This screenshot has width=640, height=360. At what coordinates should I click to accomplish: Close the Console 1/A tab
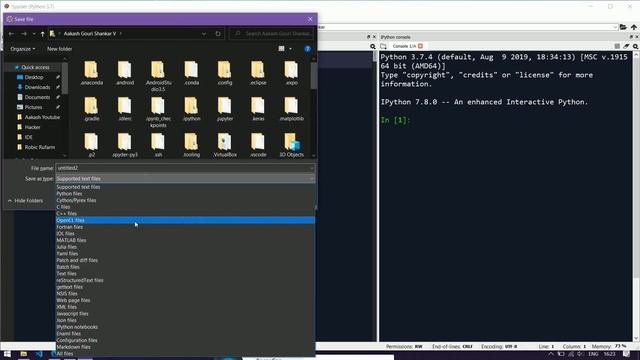420,46
